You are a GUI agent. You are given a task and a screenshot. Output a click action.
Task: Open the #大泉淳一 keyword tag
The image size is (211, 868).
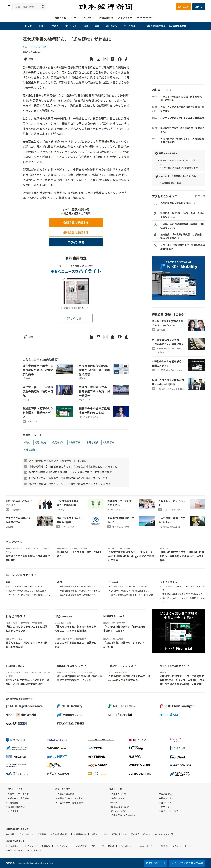pyautogui.click(x=109, y=442)
